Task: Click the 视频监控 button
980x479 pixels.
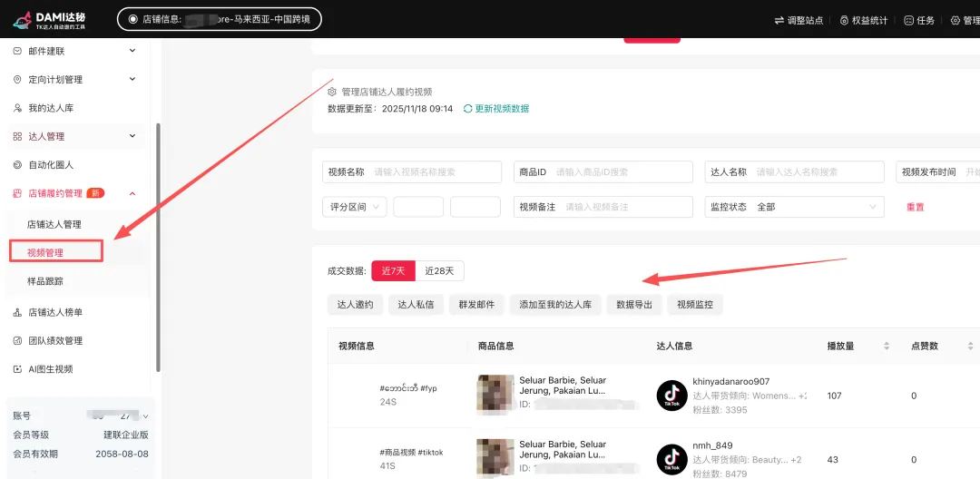Action: [x=695, y=305]
